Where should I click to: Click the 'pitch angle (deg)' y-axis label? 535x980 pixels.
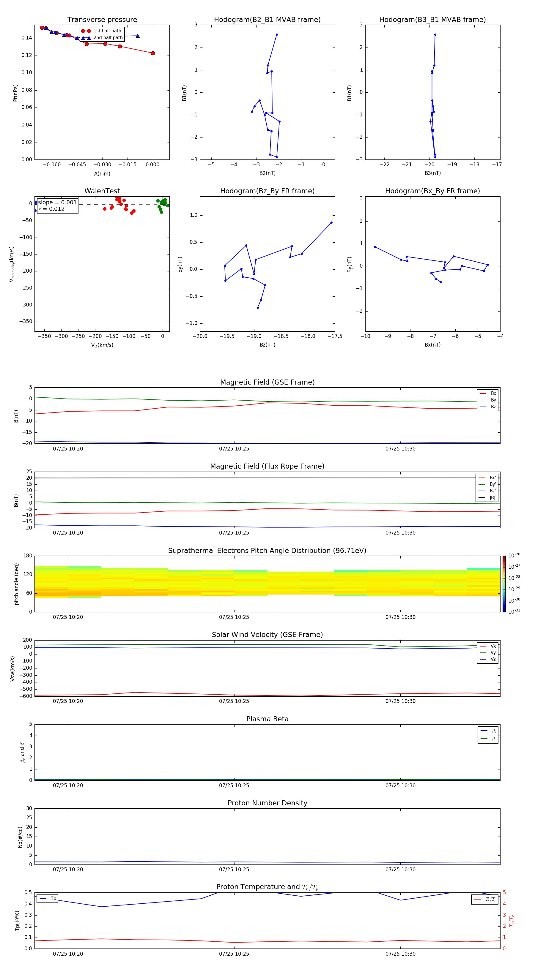pyautogui.click(x=16, y=584)
